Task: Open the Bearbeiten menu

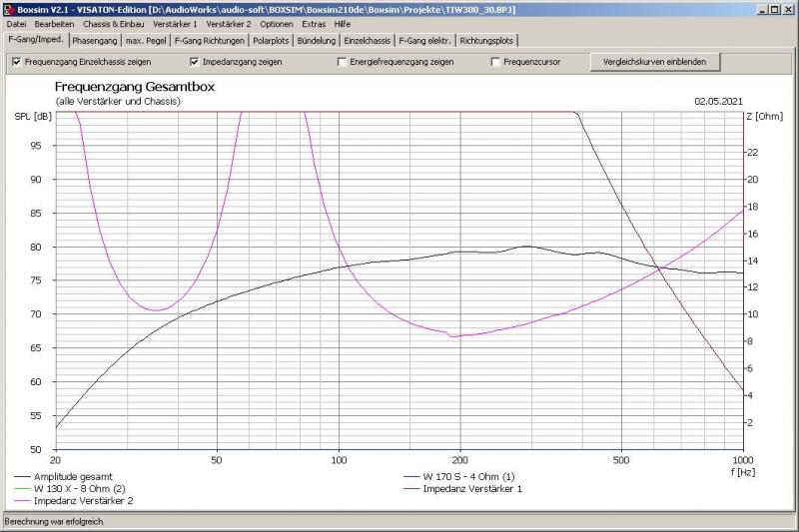Action: pos(54,23)
